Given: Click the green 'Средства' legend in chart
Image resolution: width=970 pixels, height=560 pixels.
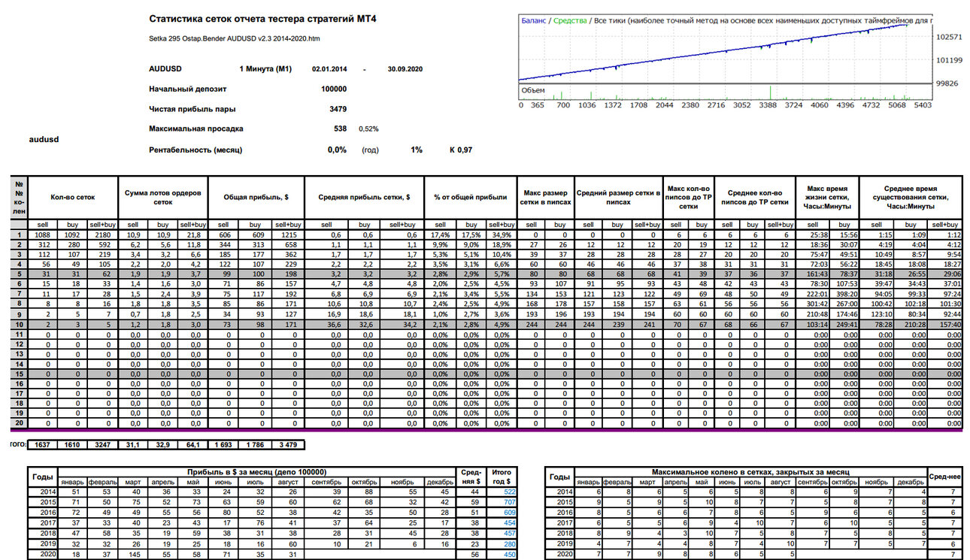Looking at the screenshot, I should click(x=570, y=20).
